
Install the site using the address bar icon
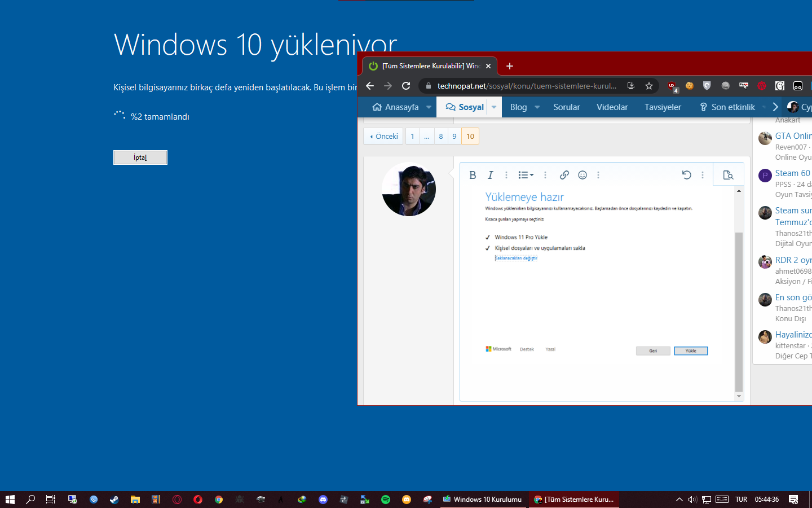click(x=631, y=86)
